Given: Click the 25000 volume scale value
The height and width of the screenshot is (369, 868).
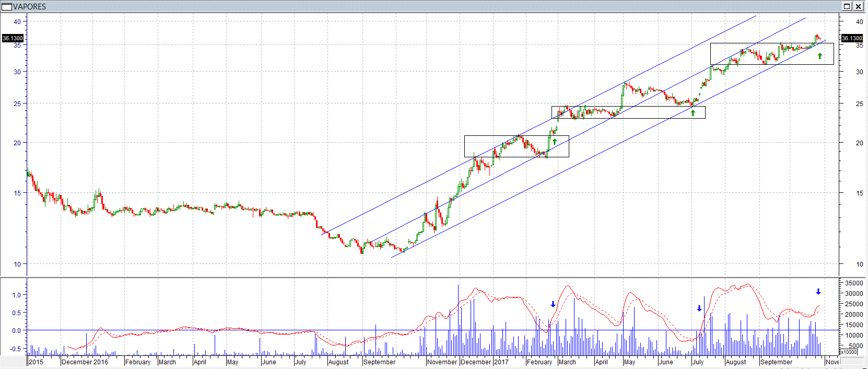Looking at the screenshot, I should (854, 304).
